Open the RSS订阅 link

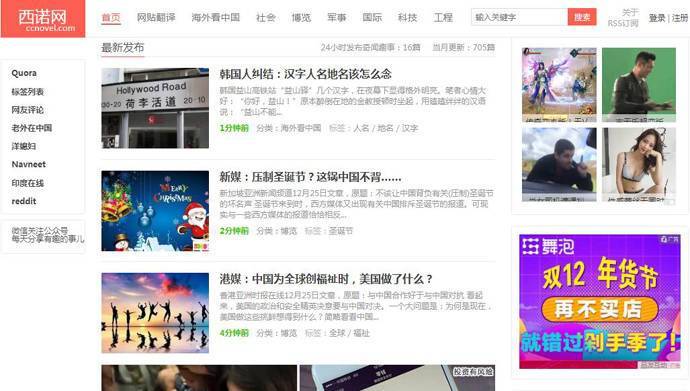pyautogui.click(x=623, y=23)
